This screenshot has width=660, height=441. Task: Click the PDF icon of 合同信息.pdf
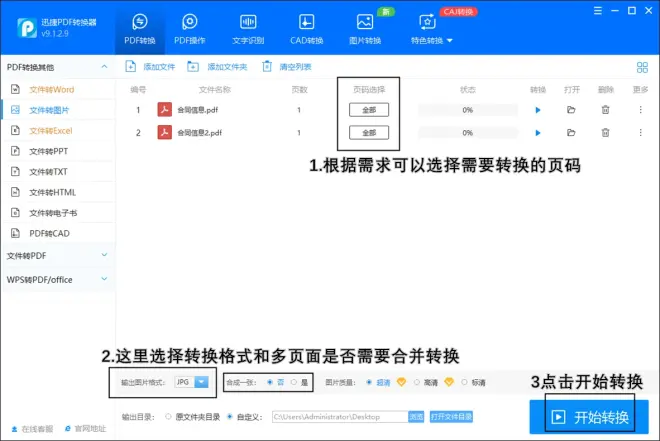point(165,109)
